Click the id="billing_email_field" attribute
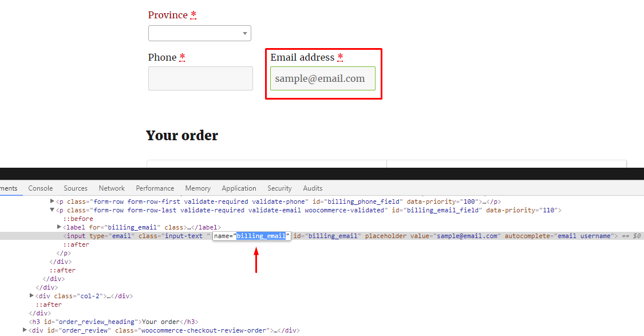The width and height of the screenshot is (644, 336). tap(437, 210)
